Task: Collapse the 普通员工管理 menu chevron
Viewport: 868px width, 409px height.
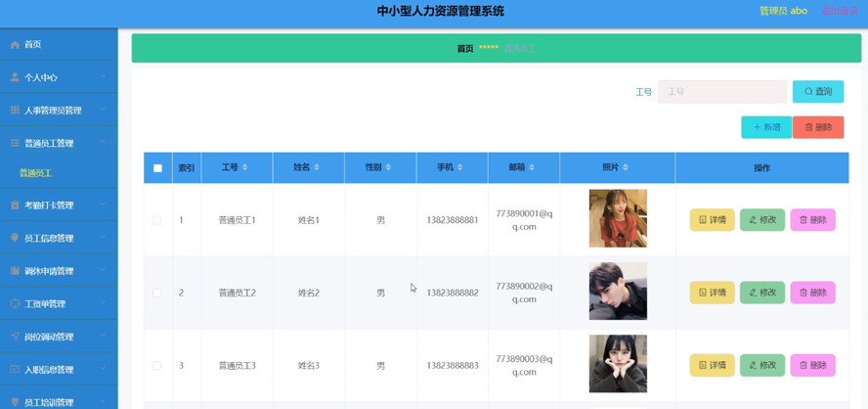Action: 103,143
